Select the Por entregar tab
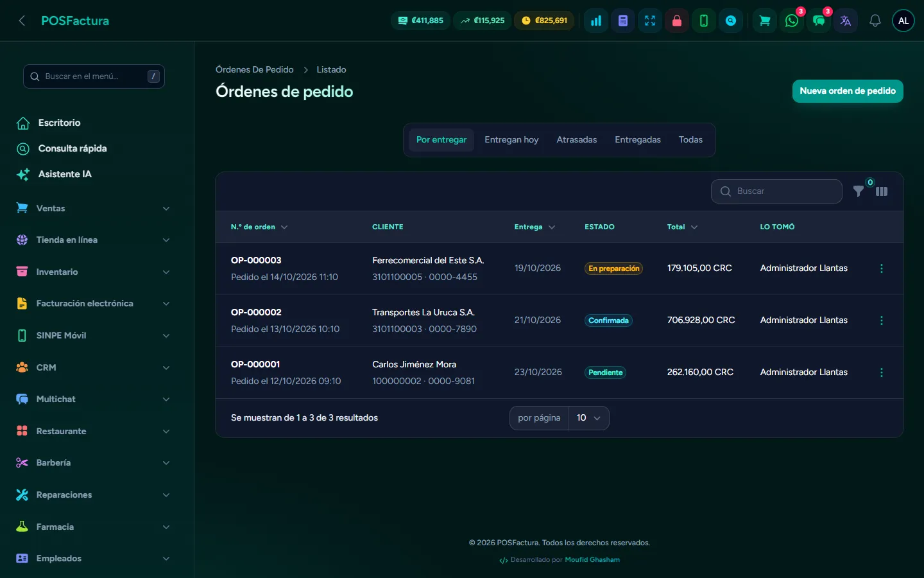924x578 pixels. [441, 140]
